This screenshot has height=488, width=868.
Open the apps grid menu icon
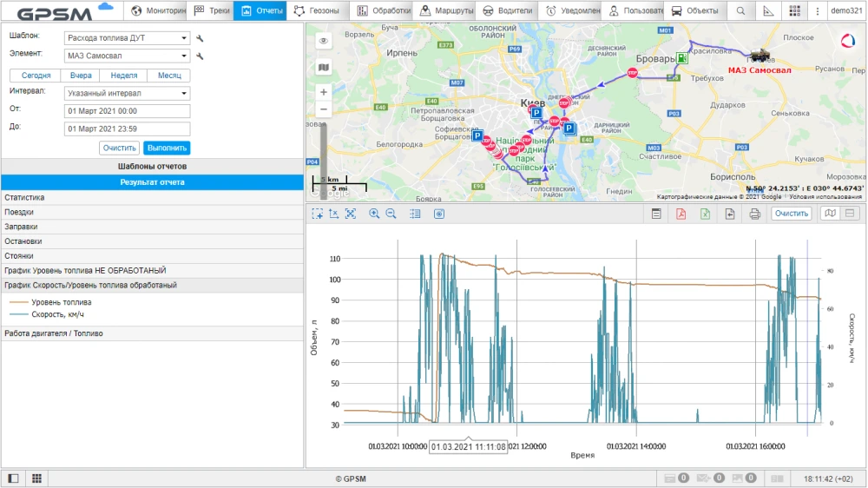tap(794, 11)
